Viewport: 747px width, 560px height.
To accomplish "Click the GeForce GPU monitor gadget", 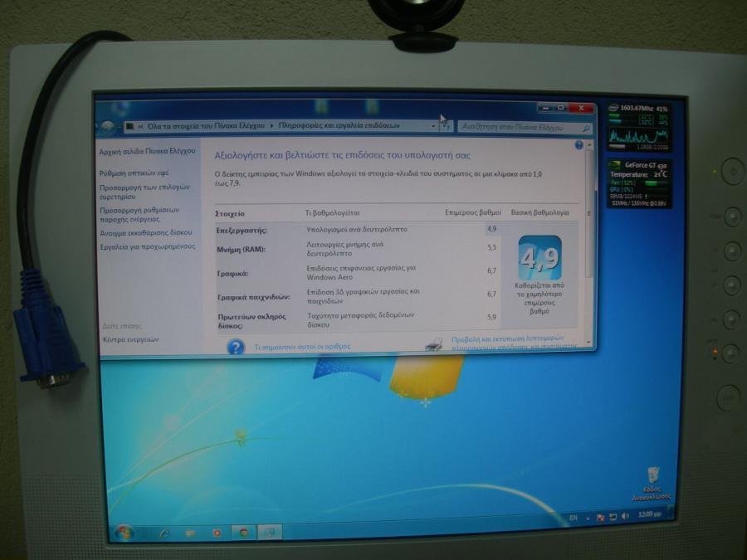I will pyautogui.click(x=638, y=183).
